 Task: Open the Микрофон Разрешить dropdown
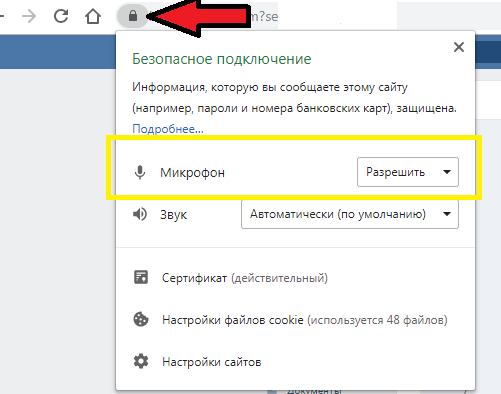click(408, 172)
